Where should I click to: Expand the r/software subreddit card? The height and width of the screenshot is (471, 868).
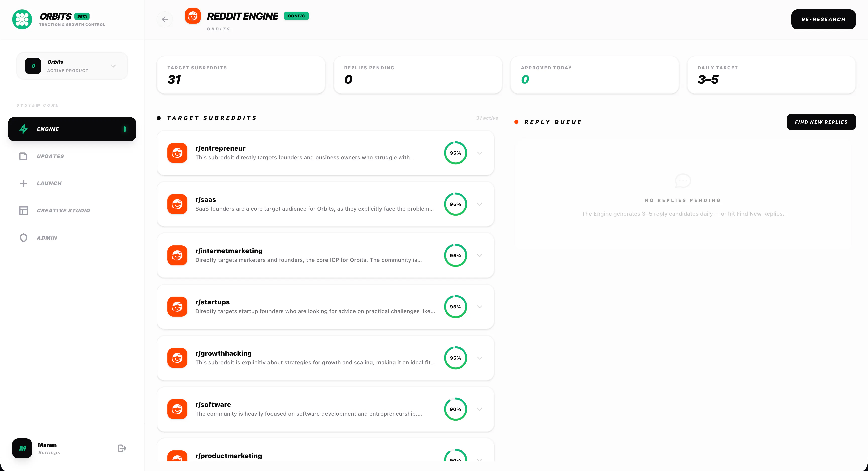coord(480,409)
